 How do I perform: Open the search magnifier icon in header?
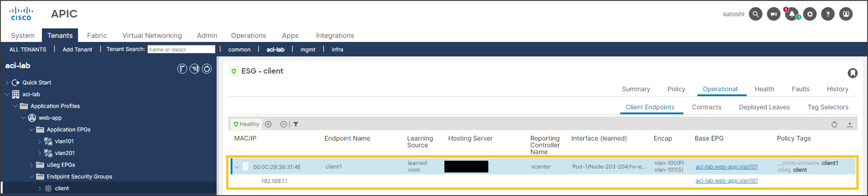(755, 14)
